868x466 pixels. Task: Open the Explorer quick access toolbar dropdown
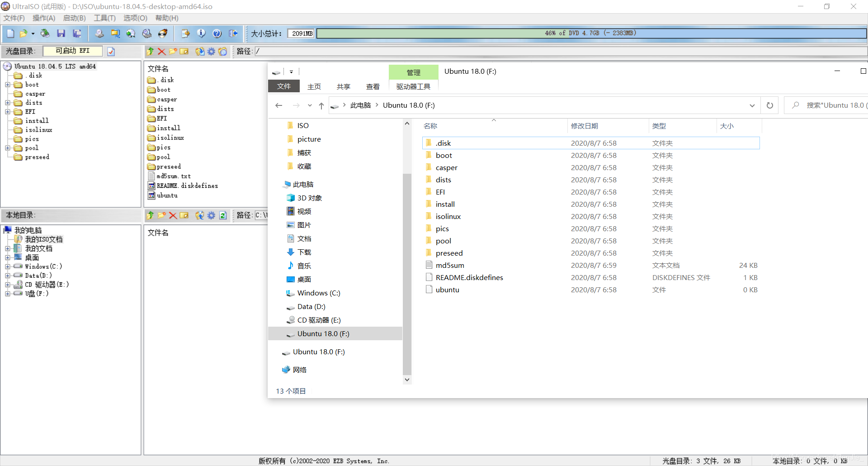(x=292, y=72)
